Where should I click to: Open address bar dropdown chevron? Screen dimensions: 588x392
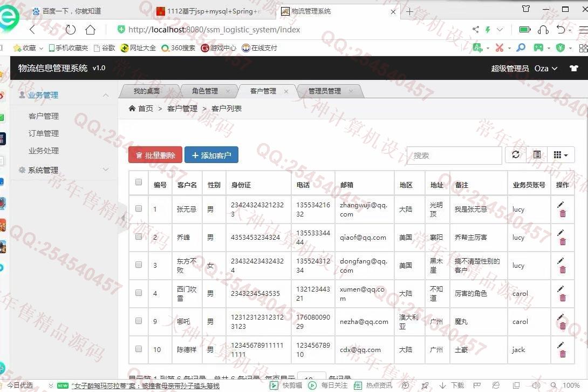pos(500,29)
